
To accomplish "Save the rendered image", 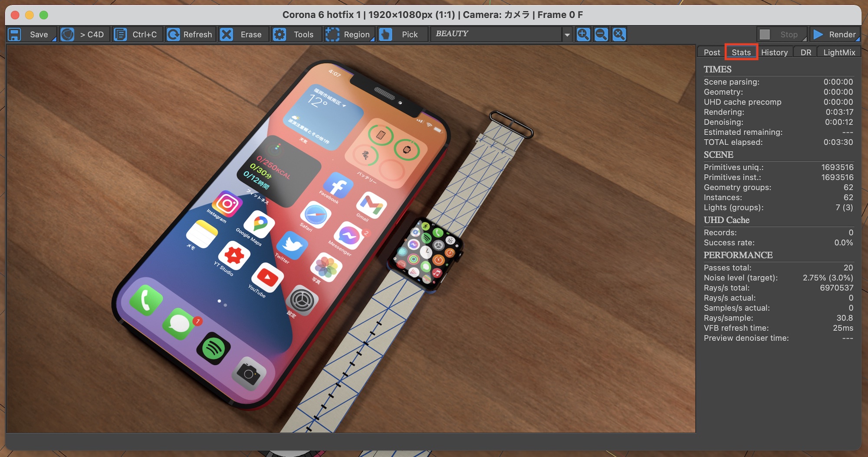I will 30,34.
